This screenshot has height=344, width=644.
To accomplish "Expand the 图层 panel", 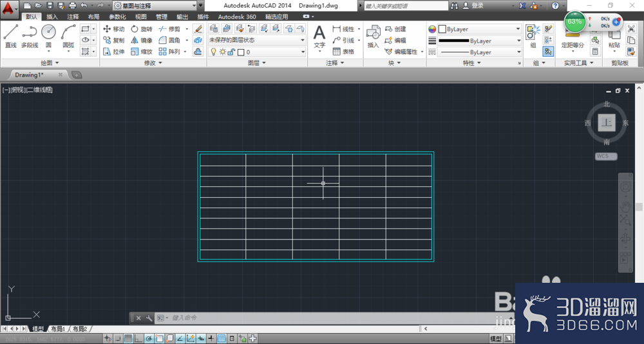I will [257, 63].
